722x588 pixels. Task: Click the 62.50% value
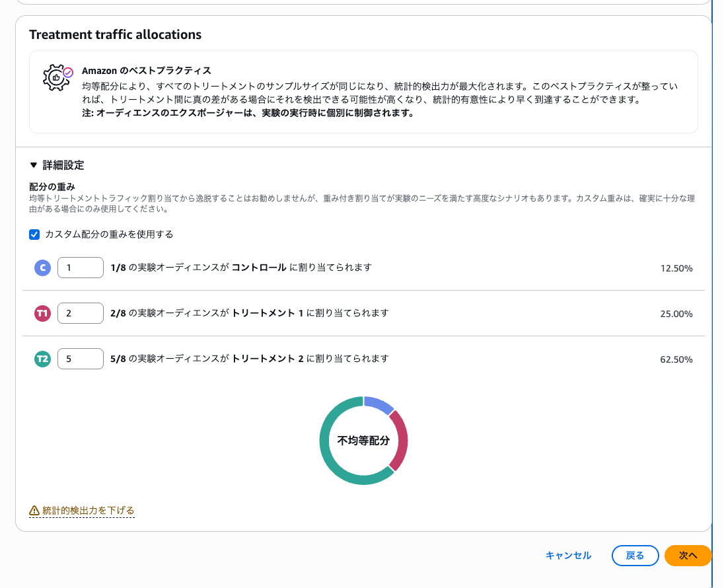coord(676,359)
